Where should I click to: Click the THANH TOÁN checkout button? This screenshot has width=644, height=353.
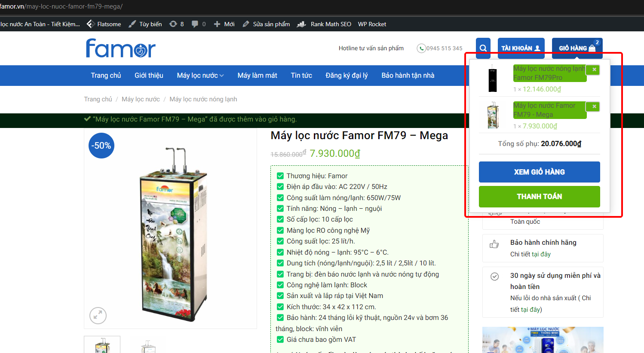540,196
